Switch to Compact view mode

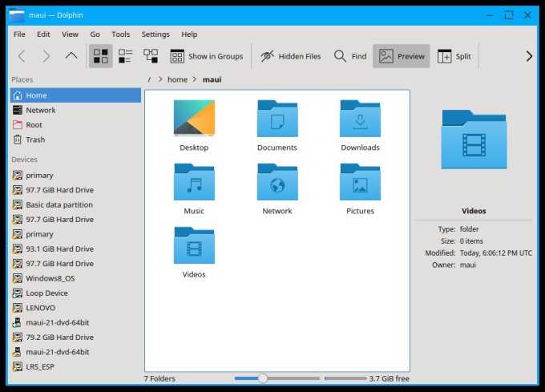(125, 56)
